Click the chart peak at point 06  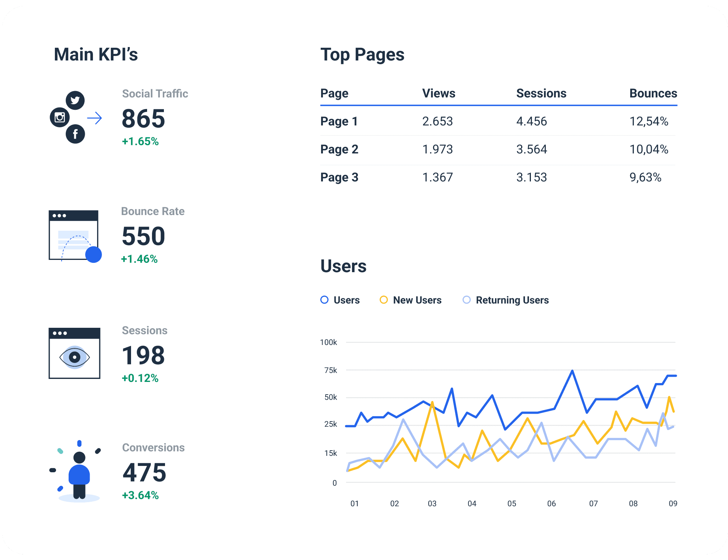tap(573, 370)
